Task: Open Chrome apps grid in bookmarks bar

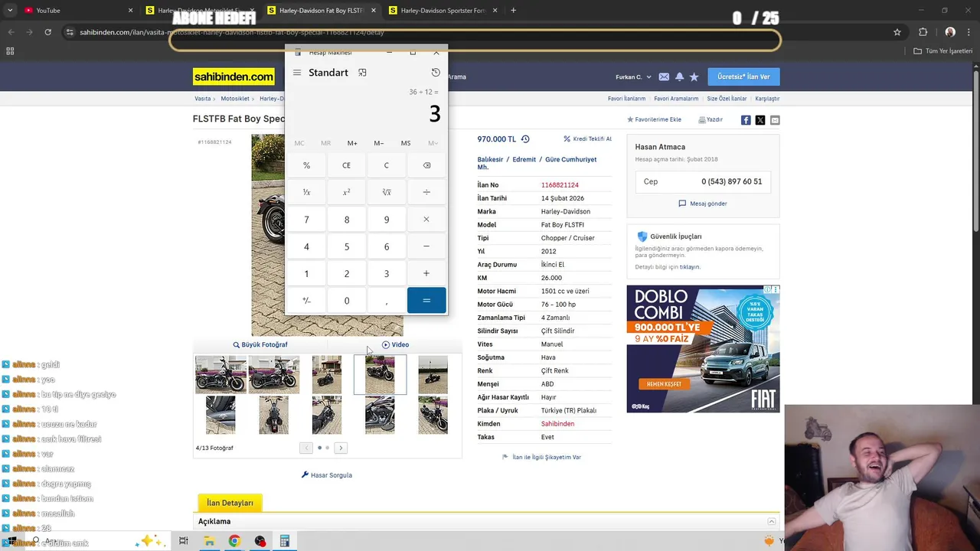Action: 10,51
